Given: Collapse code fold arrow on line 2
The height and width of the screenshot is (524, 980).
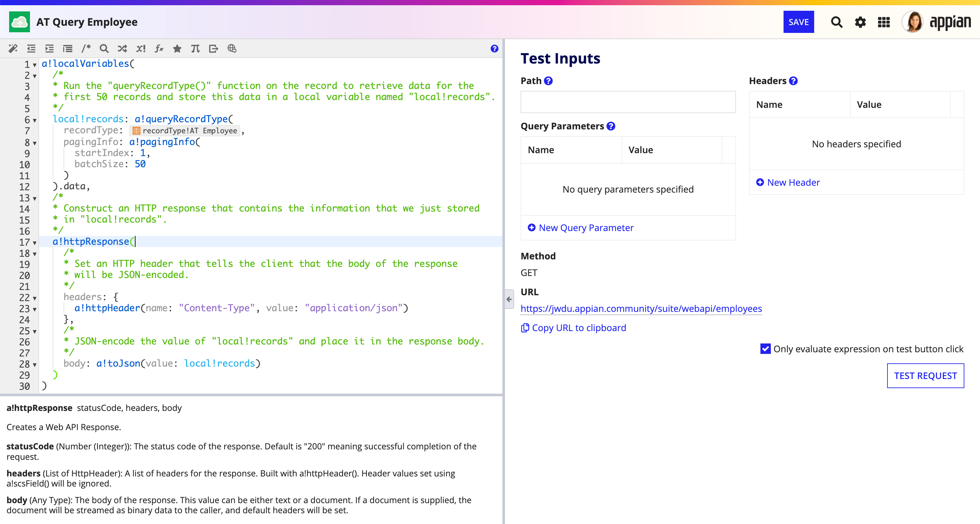Looking at the screenshot, I should pyautogui.click(x=35, y=76).
